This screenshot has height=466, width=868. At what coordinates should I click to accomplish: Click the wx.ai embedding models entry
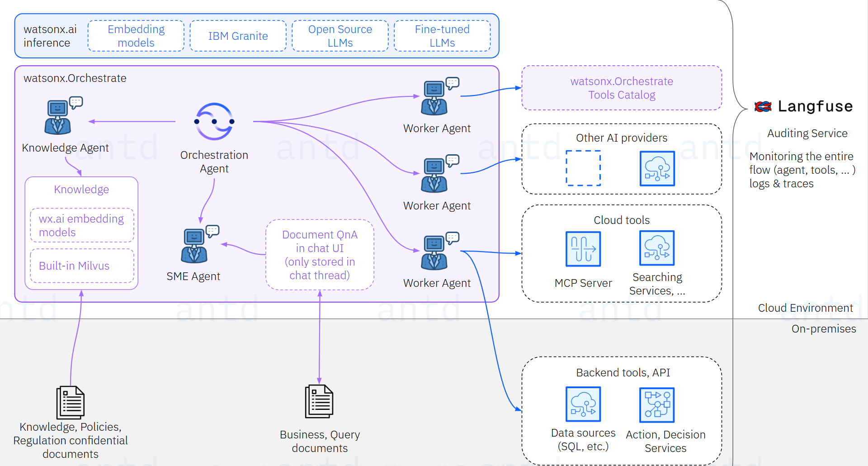tap(81, 225)
